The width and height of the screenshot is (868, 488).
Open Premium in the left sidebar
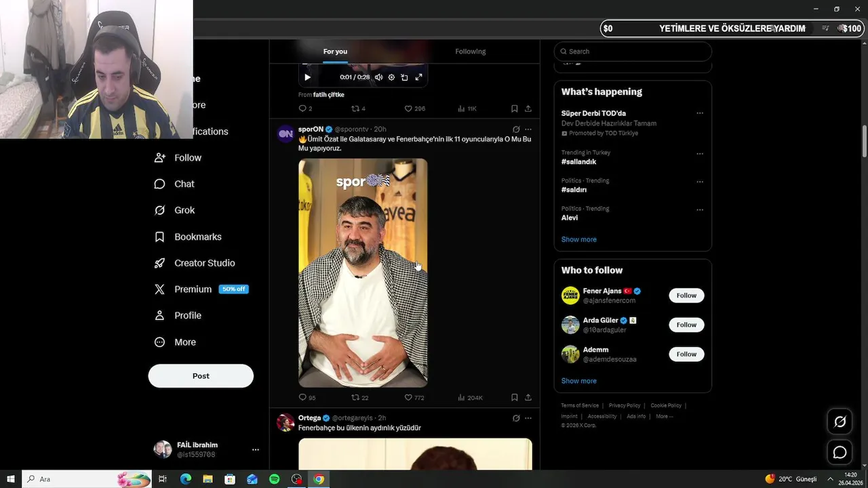tap(201, 289)
